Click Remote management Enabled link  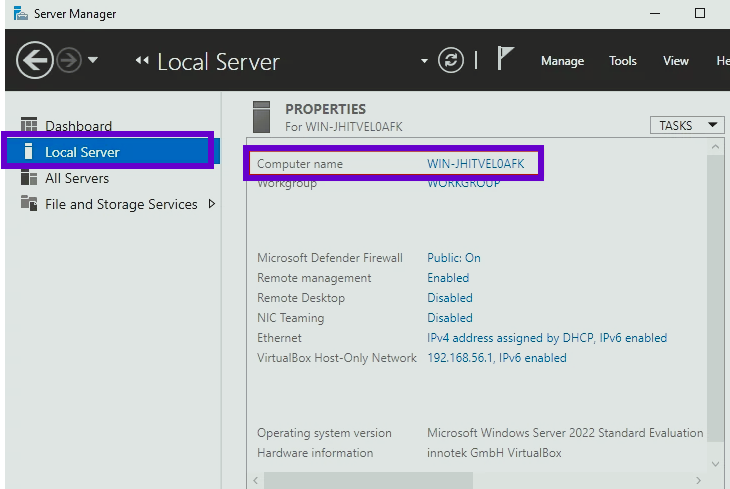448,278
